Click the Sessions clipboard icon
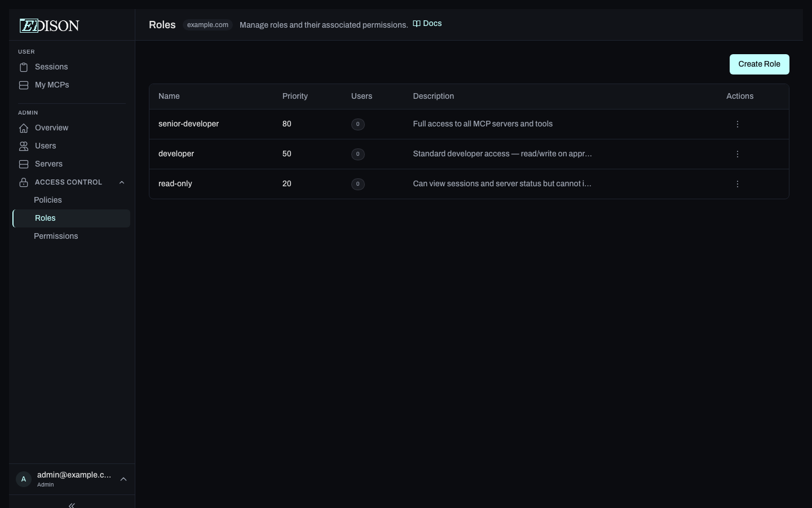The height and width of the screenshot is (508, 812). pyautogui.click(x=23, y=67)
